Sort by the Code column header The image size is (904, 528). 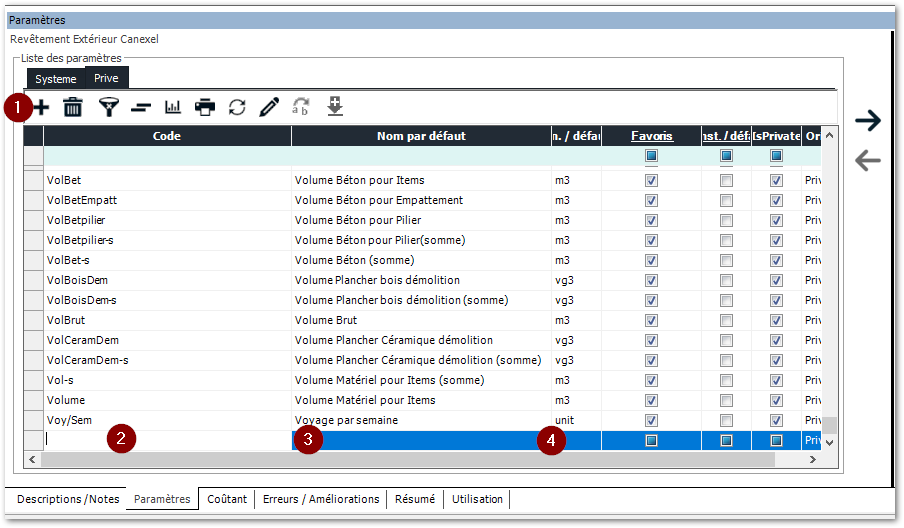[x=166, y=136]
